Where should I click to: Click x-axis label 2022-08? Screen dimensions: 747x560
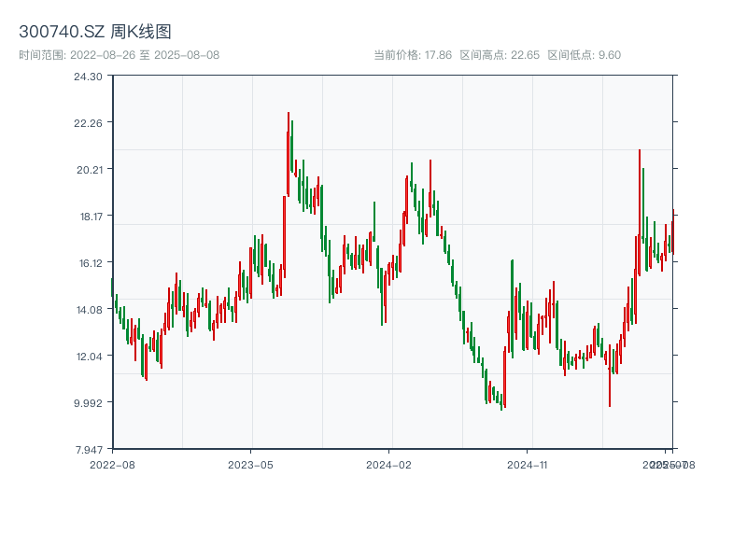pyautogui.click(x=112, y=465)
